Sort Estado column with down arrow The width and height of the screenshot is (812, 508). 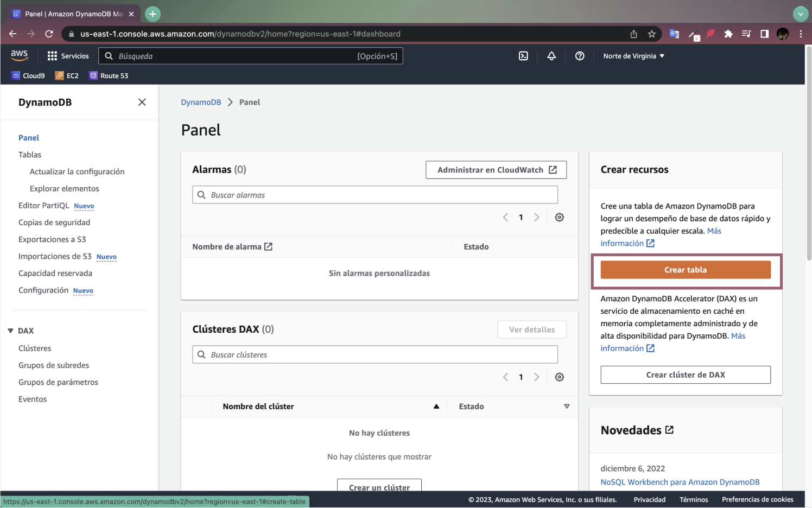[567, 406]
